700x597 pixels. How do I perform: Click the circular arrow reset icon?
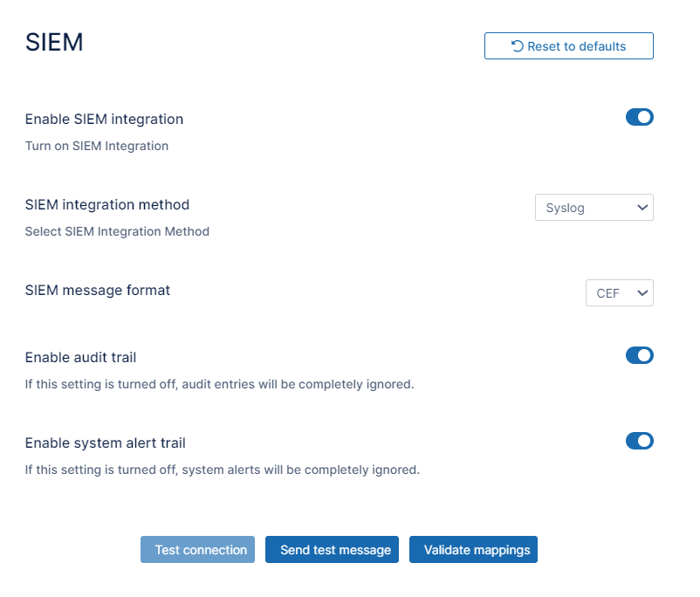[517, 46]
